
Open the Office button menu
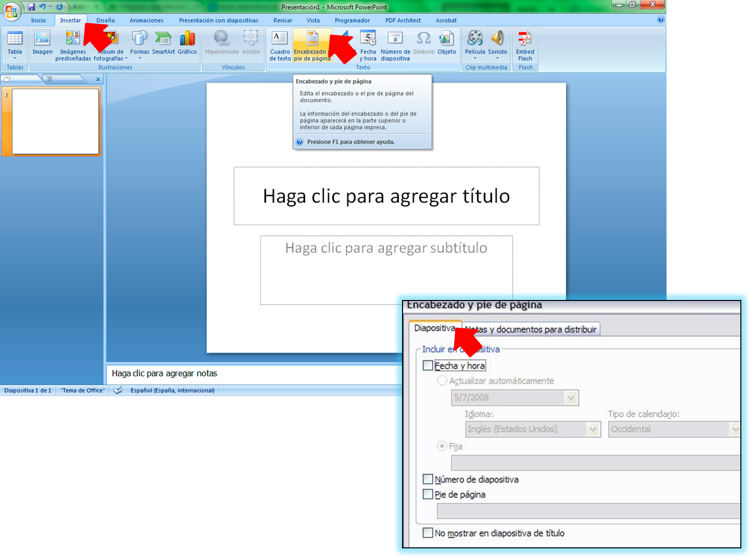(x=11, y=11)
